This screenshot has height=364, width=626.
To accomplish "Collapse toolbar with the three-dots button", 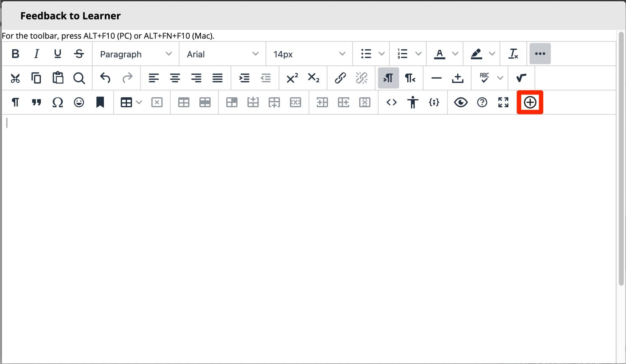I will coord(540,54).
